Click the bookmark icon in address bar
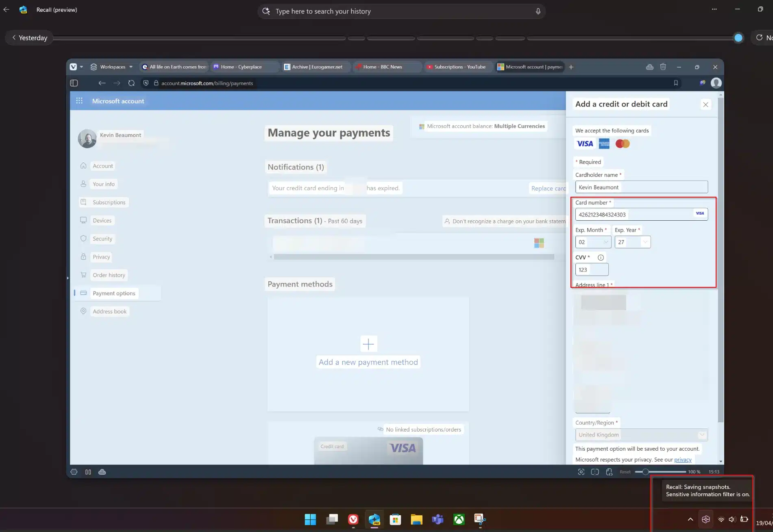773x532 pixels. pos(676,83)
